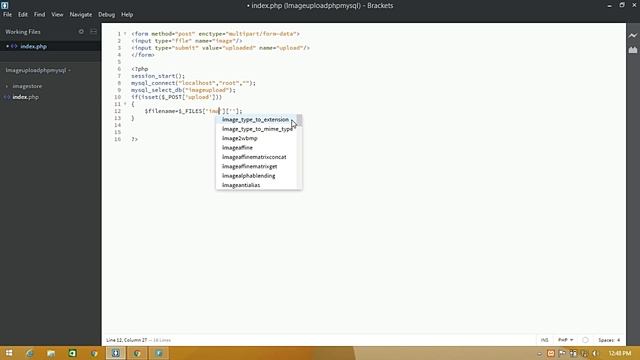The width and height of the screenshot is (640, 360).
Task: Open File Explorer from taskbar
Action: (x=51, y=353)
